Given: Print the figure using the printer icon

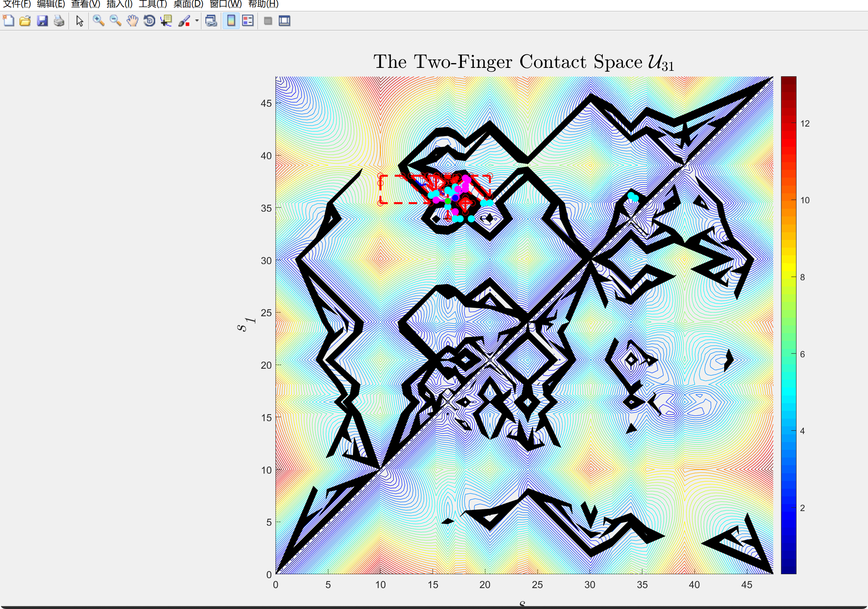Looking at the screenshot, I should click(x=59, y=21).
